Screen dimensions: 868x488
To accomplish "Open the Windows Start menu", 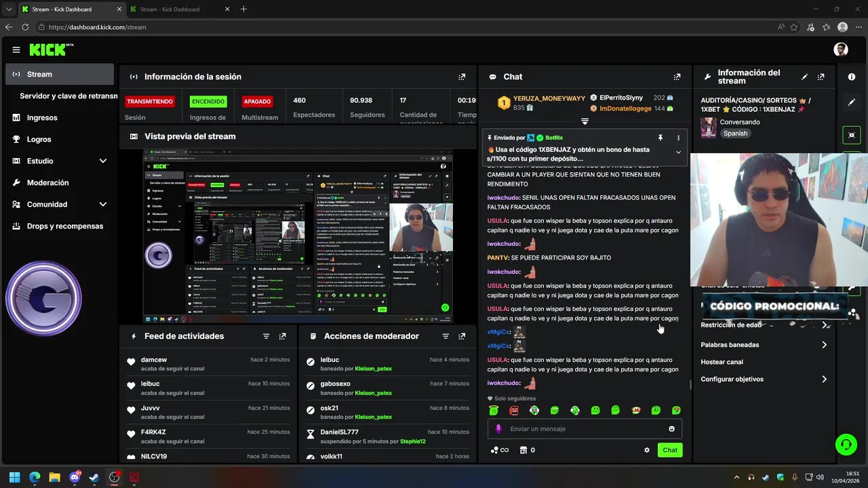I will [x=15, y=477].
